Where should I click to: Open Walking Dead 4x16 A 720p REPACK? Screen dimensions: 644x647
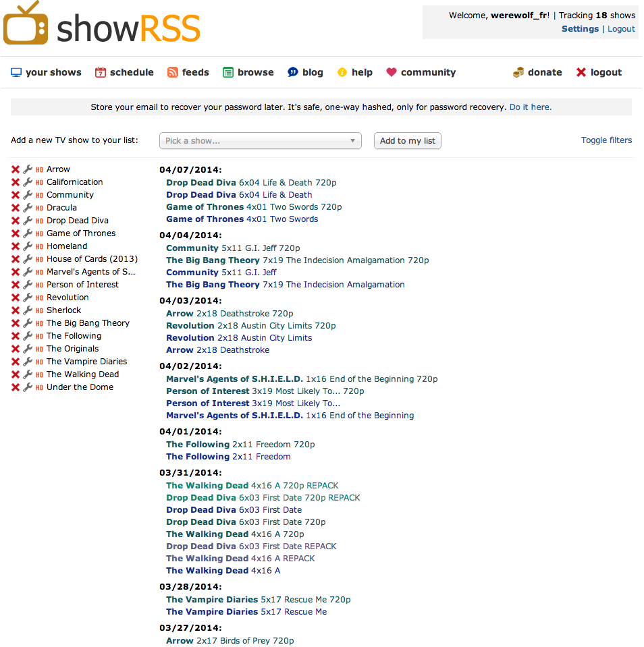coord(252,486)
